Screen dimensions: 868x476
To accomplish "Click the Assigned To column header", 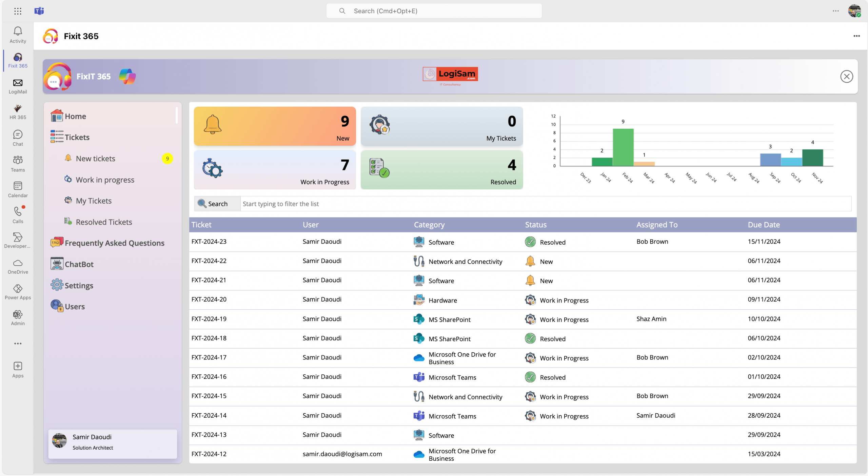I will [657, 225].
